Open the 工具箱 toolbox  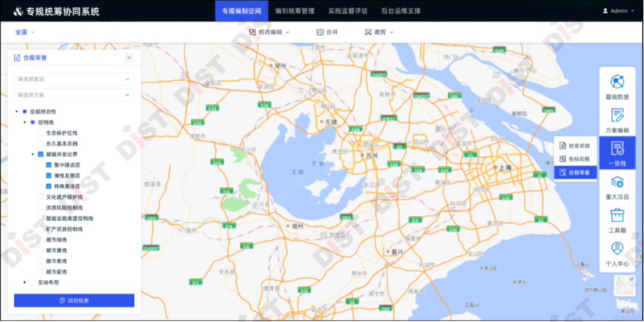click(x=617, y=221)
